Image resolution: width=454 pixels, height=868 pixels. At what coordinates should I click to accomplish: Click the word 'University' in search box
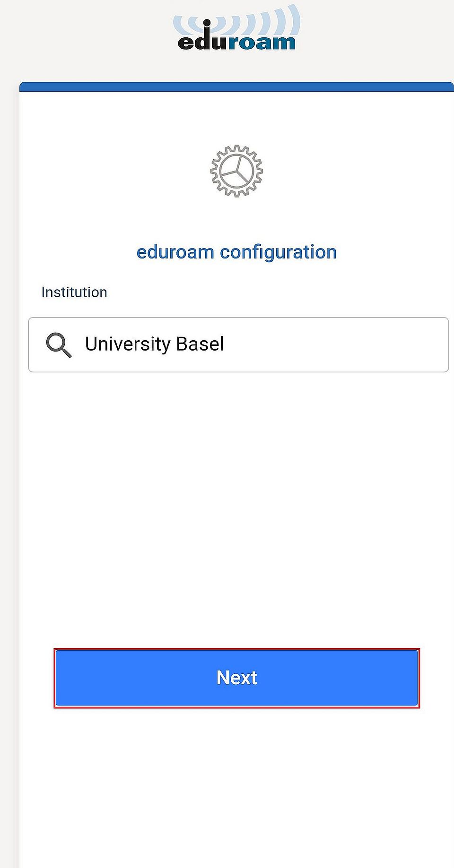pyautogui.click(x=128, y=344)
